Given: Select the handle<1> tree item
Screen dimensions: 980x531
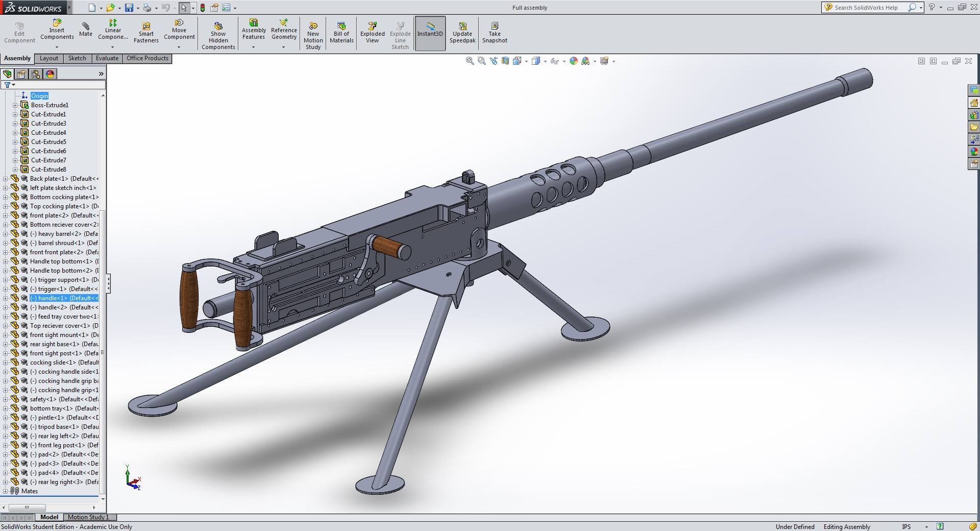Looking at the screenshot, I should click(x=64, y=298).
